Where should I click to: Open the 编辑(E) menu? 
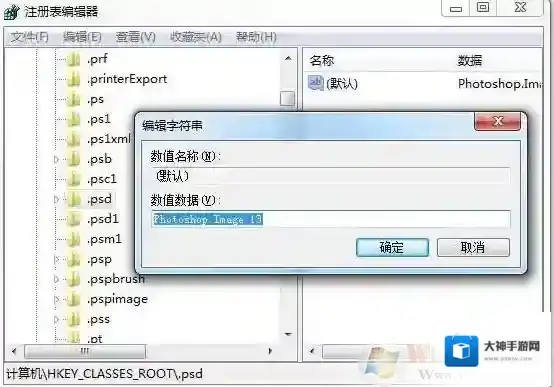[x=82, y=37]
